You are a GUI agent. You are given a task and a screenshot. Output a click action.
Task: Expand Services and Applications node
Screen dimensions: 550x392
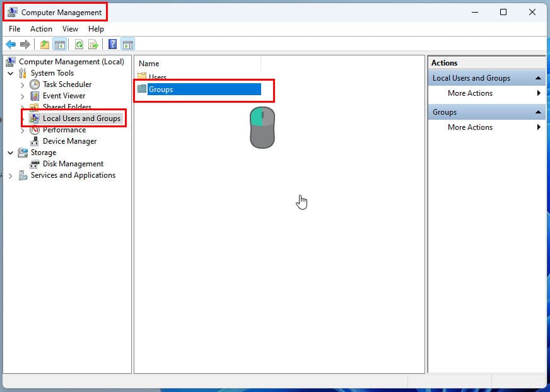(11, 176)
